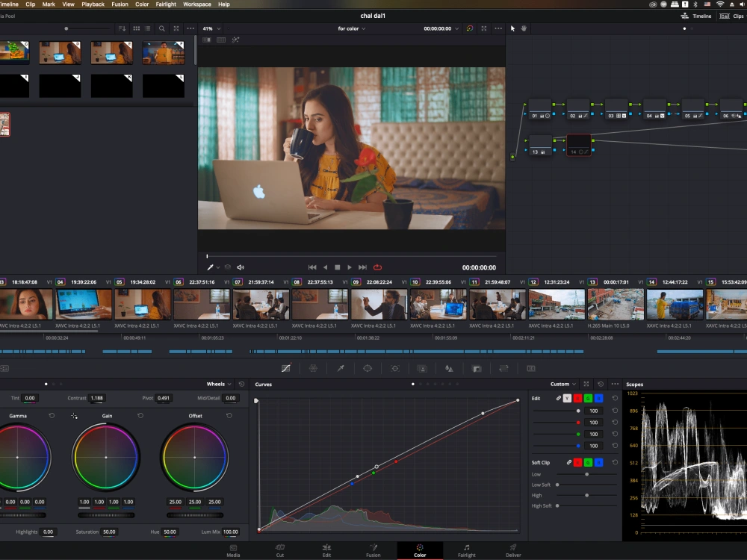This screenshot has width=747, height=560.
Task: Open the Blur/Sharpen palette icon
Action: click(449, 368)
